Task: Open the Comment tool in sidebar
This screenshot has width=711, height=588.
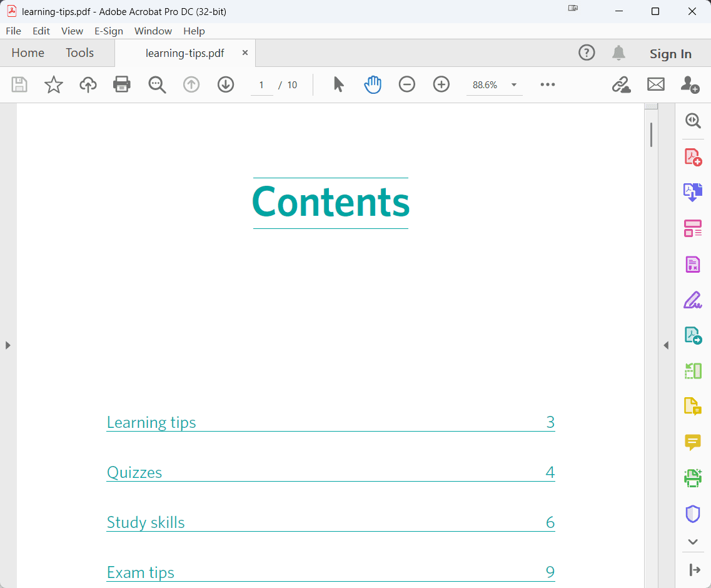Action: tap(693, 442)
